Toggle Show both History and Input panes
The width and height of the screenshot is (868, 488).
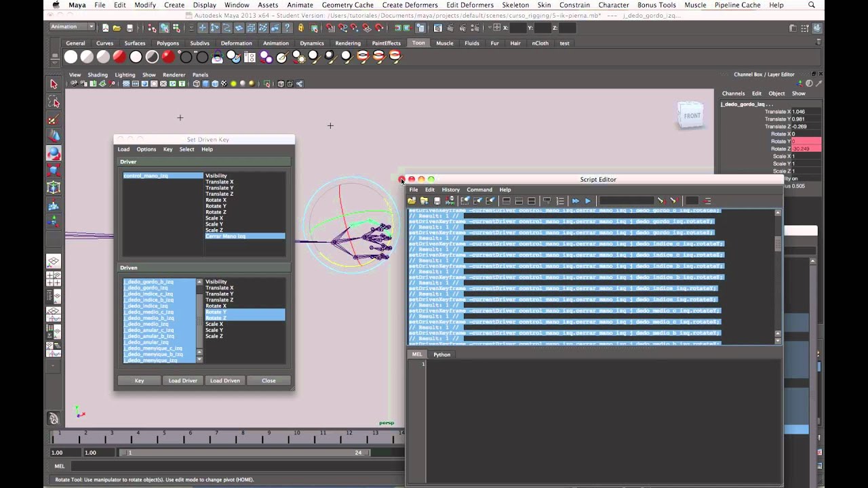pyautogui.click(x=532, y=201)
